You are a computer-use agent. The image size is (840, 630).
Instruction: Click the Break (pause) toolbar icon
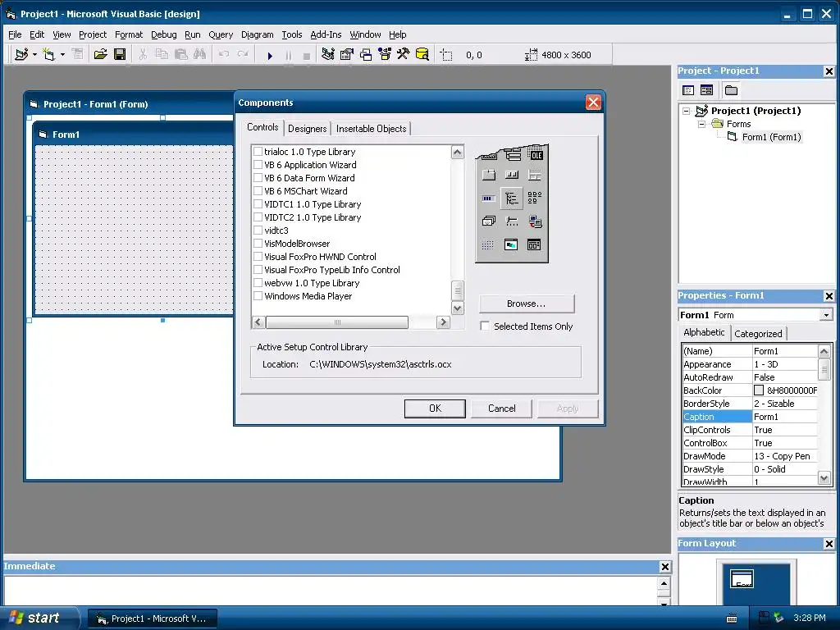click(x=289, y=55)
